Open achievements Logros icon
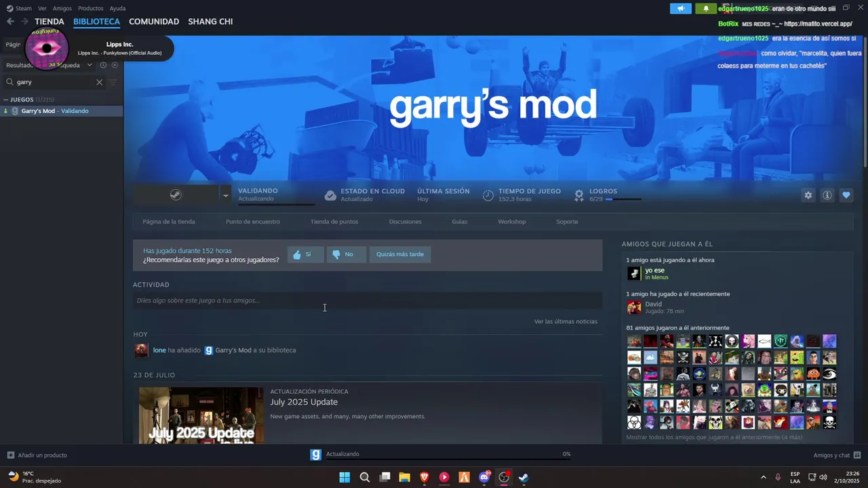868x488 pixels. (579, 195)
